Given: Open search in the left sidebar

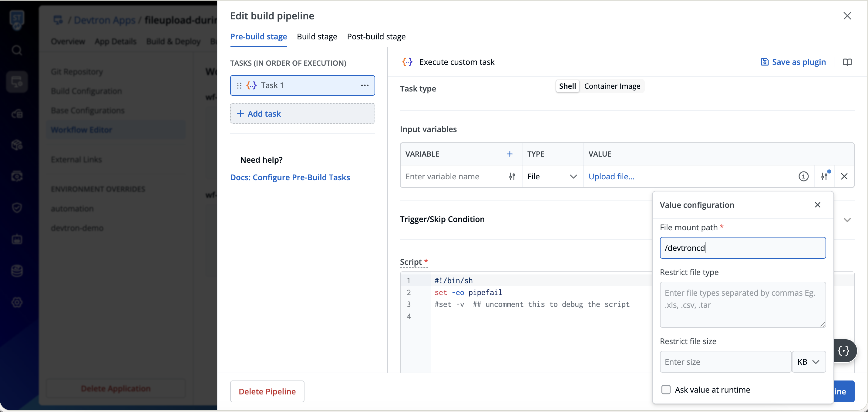Looking at the screenshot, I should tap(17, 51).
